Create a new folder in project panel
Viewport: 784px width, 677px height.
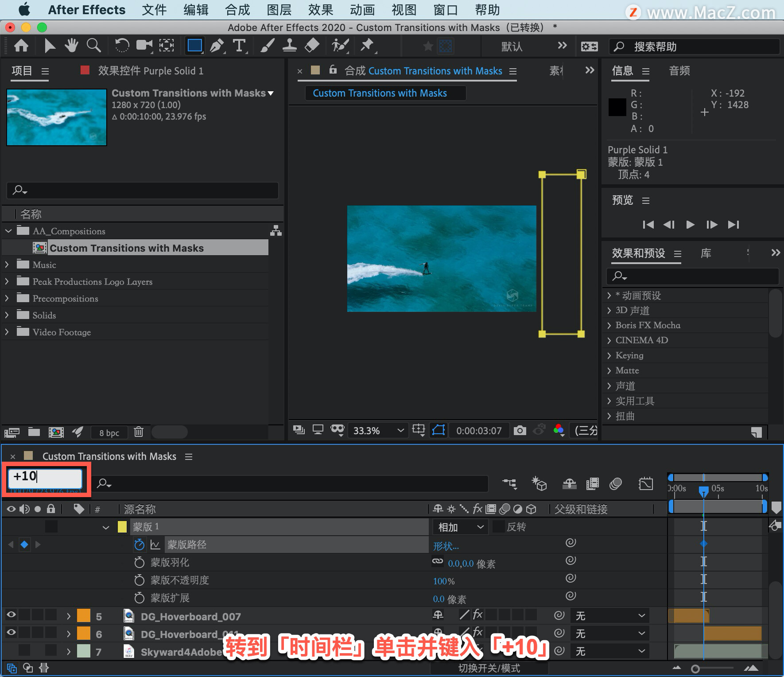click(34, 432)
